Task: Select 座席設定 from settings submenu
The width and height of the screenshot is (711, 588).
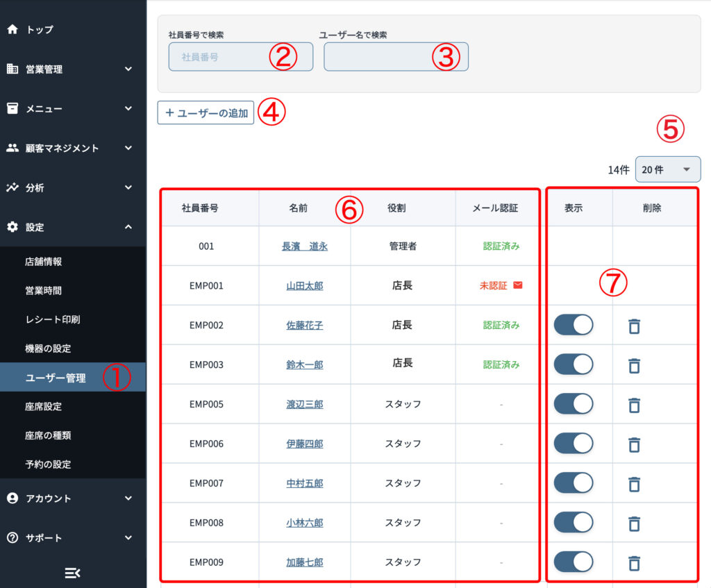Action: pyautogui.click(x=44, y=407)
